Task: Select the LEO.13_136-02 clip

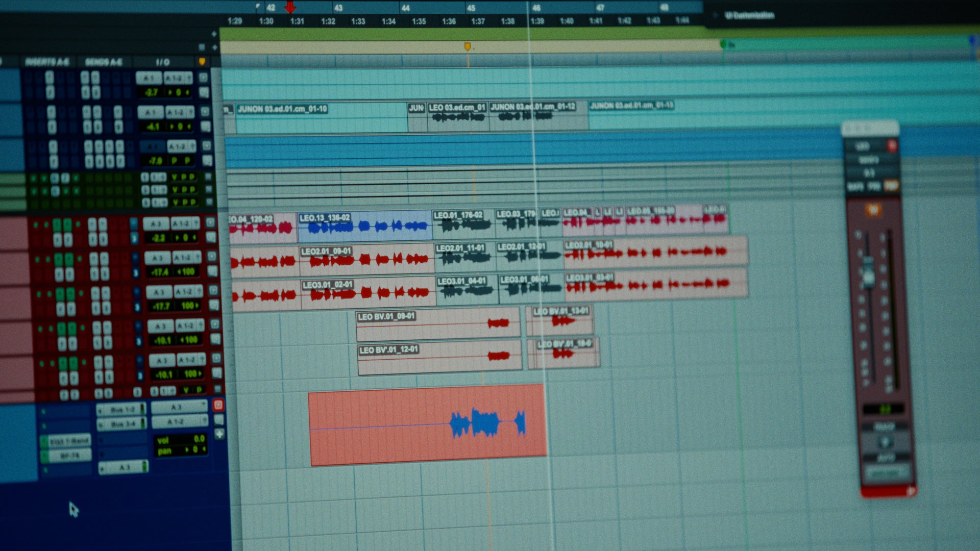Action: click(364, 226)
